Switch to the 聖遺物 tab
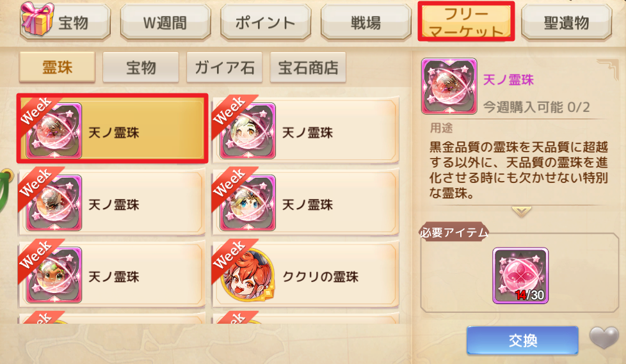 pyautogui.click(x=566, y=22)
